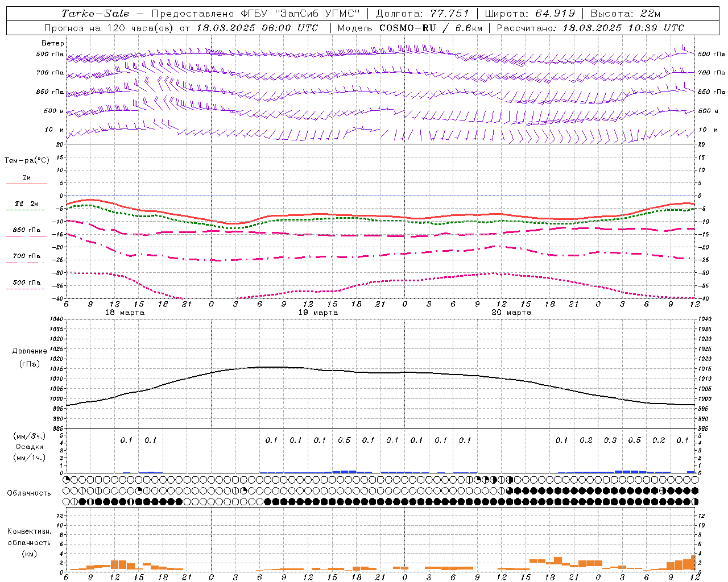Click the 'Тем-ра(°C)' temperature panel label

tap(27, 161)
